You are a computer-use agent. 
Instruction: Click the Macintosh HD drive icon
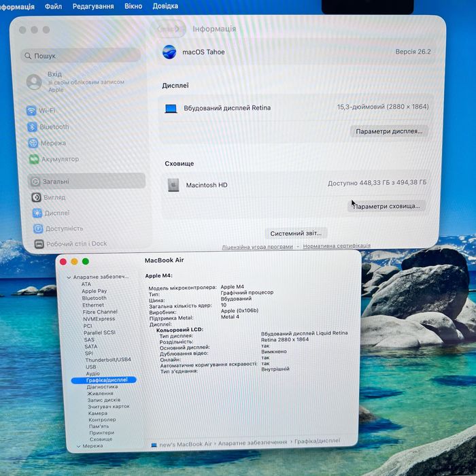[173, 185]
